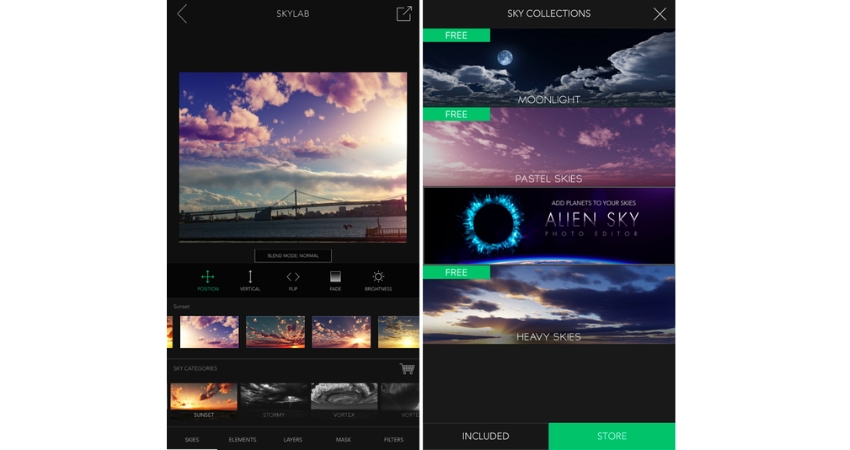Open the sky store cart icon
This screenshot has width=850, height=450.
point(406,368)
